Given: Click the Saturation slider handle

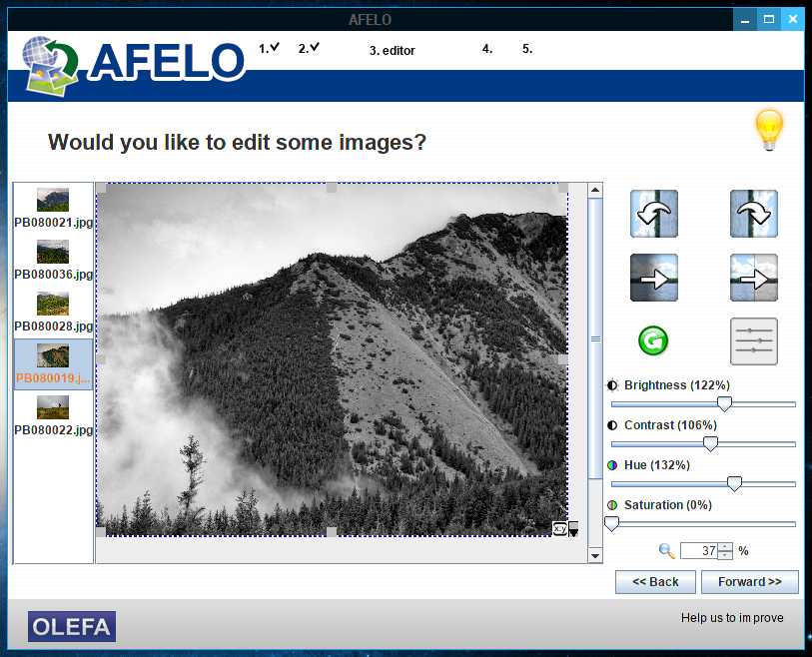Looking at the screenshot, I should 611,523.
